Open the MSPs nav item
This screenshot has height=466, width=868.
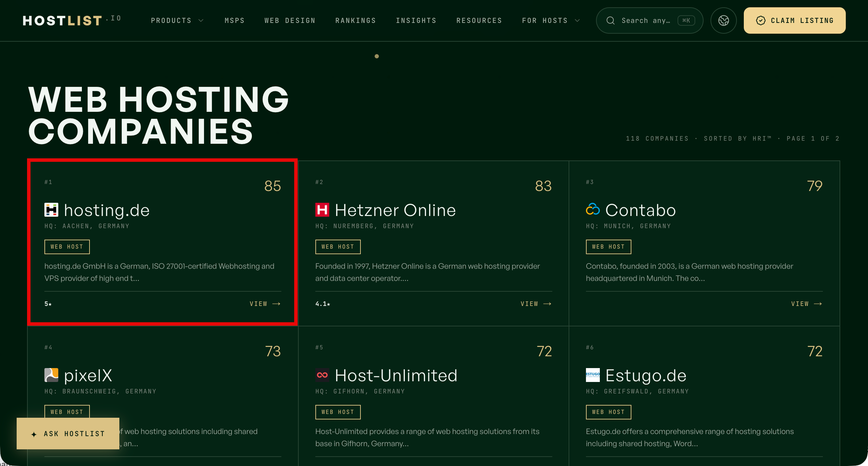tap(235, 20)
